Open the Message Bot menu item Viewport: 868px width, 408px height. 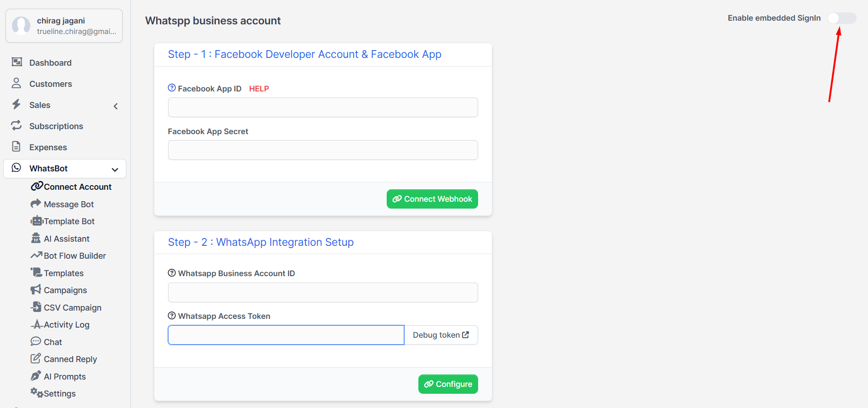pos(68,204)
